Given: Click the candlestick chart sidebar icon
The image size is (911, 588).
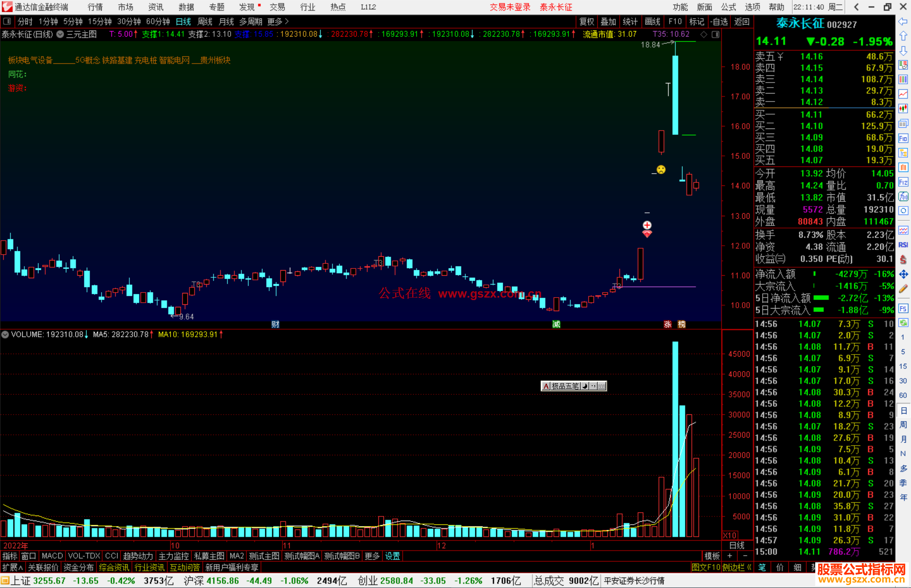Looking at the screenshot, I should pos(903,109).
